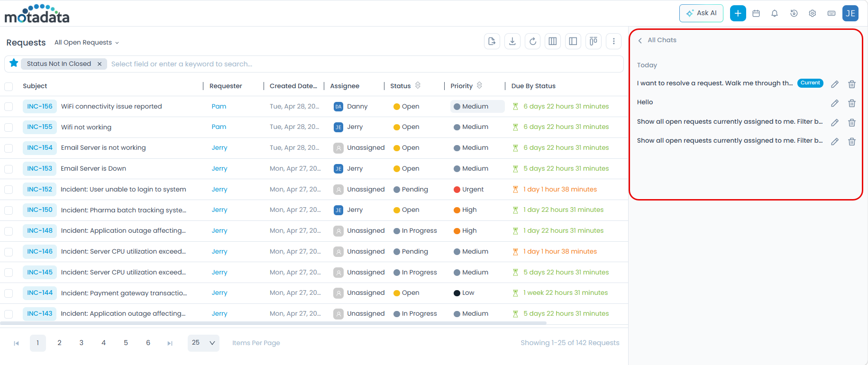Check the INC-146 row checkbox

tap(9, 252)
